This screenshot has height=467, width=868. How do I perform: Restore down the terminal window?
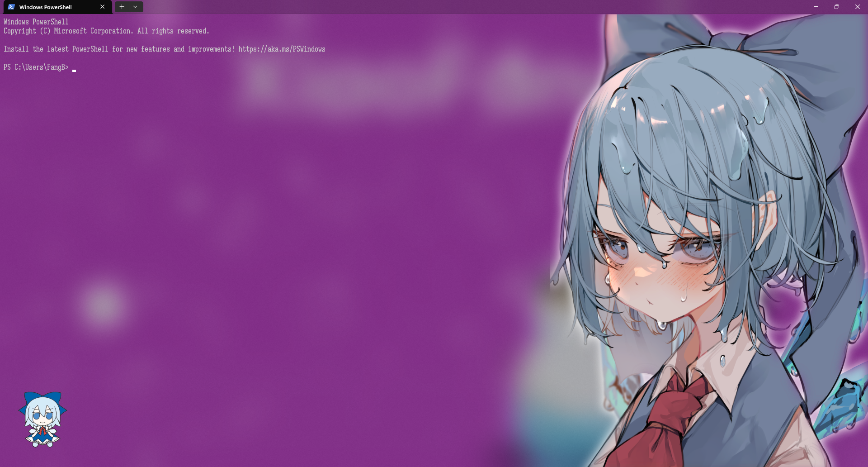(x=836, y=7)
